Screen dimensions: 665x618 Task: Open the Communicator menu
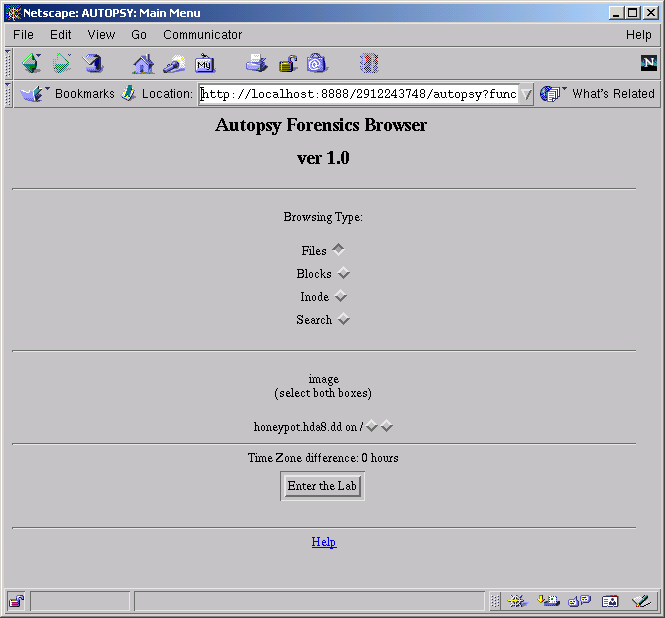click(x=202, y=35)
